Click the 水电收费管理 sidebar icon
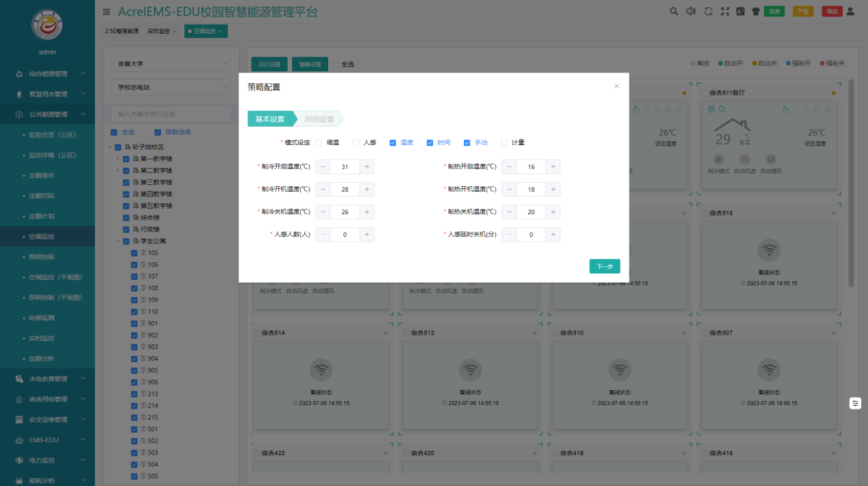This screenshot has height=486, width=868. point(19,379)
